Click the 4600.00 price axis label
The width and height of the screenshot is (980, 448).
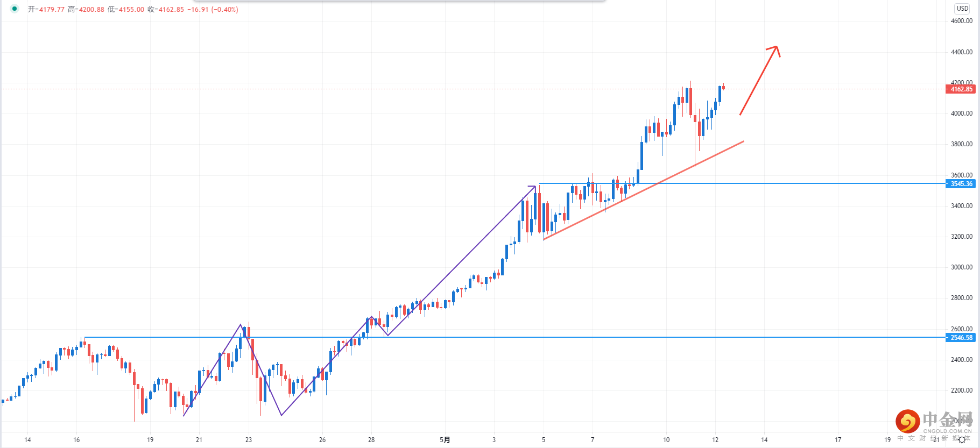(961, 21)
